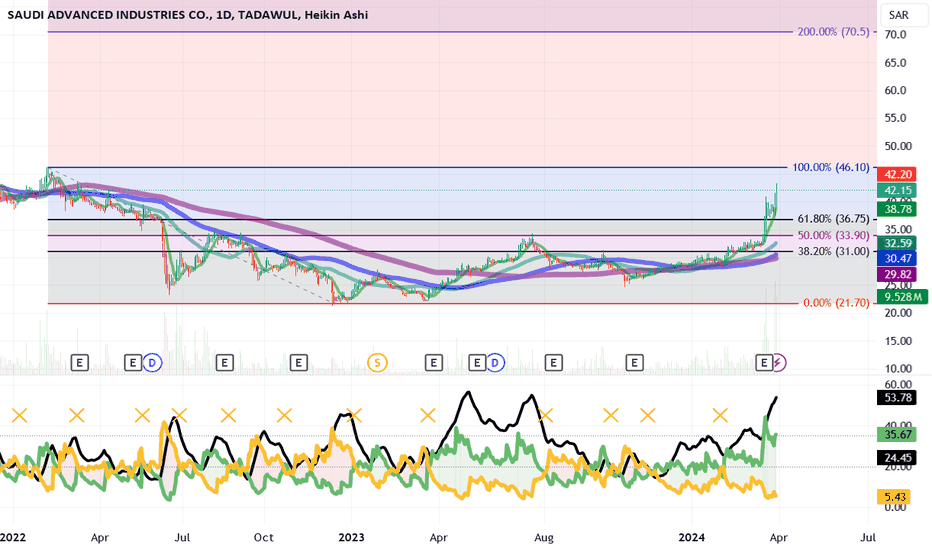Click the Oct label on the time axis

pyautogui.click(x=263, y=538)
